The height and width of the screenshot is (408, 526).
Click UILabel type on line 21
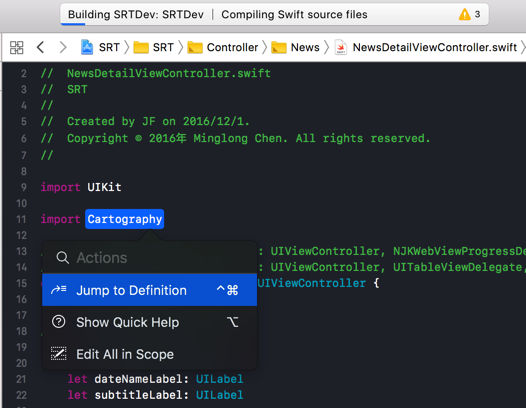coord(219,379)
